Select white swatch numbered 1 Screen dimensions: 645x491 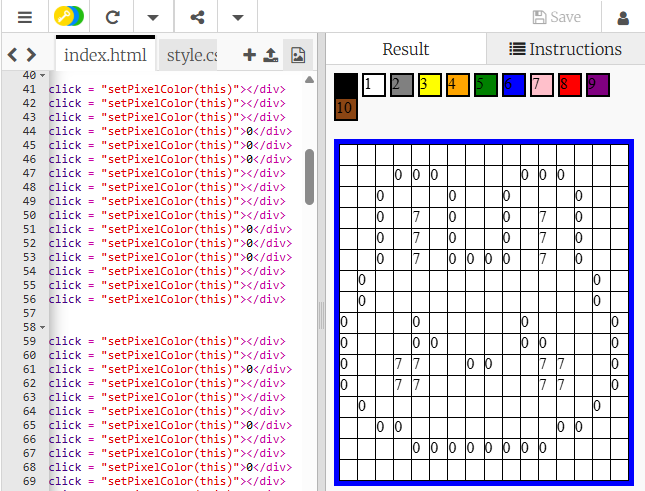[x=374, y=85]
